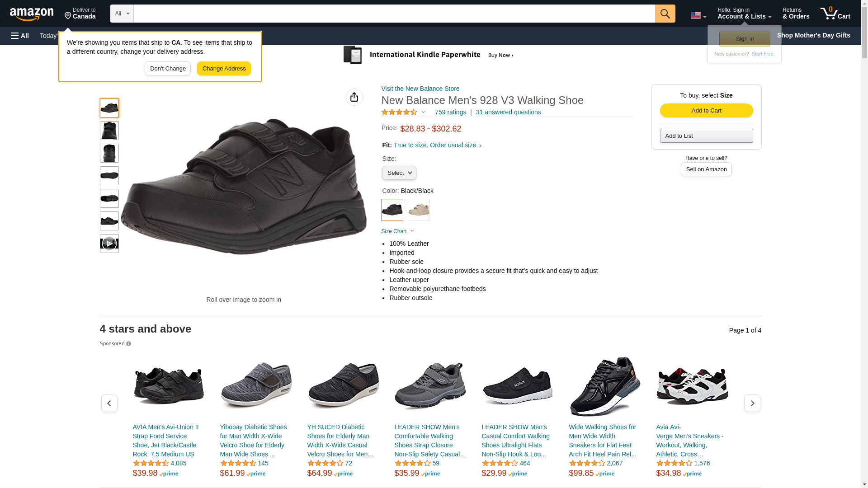Image resolution: width=868 pixels, height=488 pixels.
Task: Select the beige color swatch
Action: click(419, 210)
